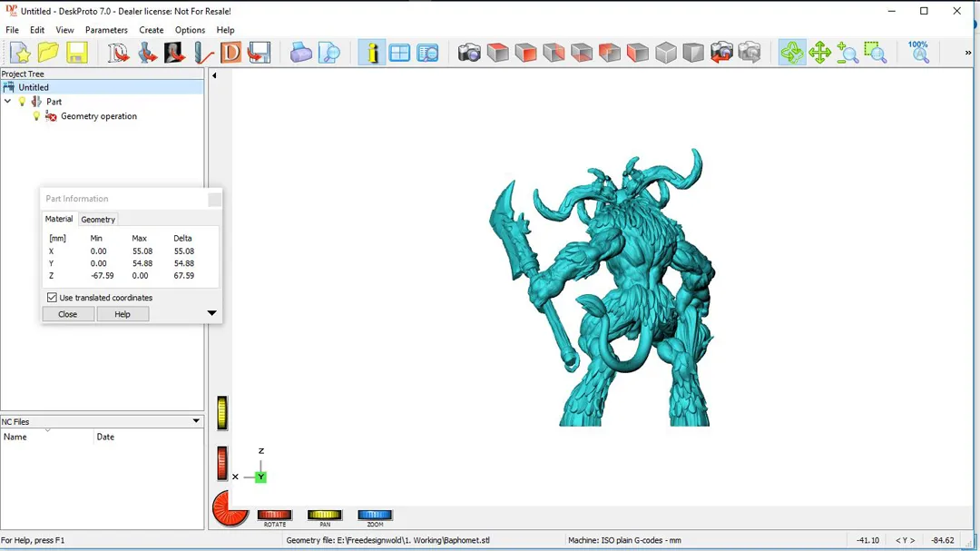The height and width of the screenshot is (551, 980).
Task: Open the Create menu
Action: [x=152, y=30]
